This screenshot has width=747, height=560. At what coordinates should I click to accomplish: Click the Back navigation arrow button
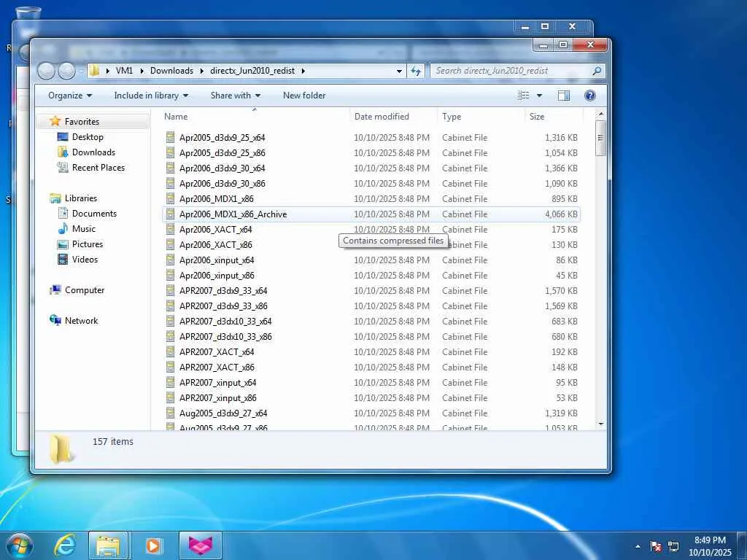46,71
